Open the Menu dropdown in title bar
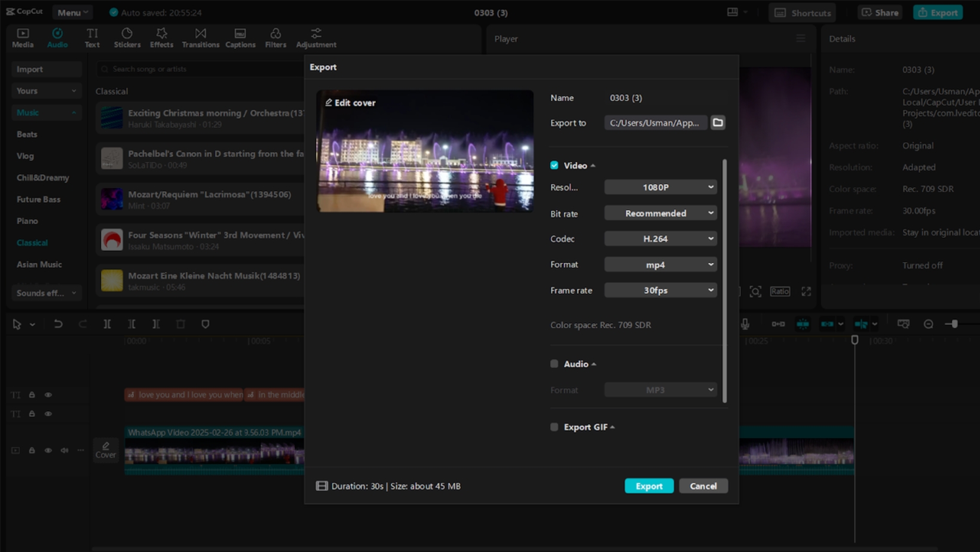Image resolution: width=980 pixels, height=552 pixels. (72, 12)
